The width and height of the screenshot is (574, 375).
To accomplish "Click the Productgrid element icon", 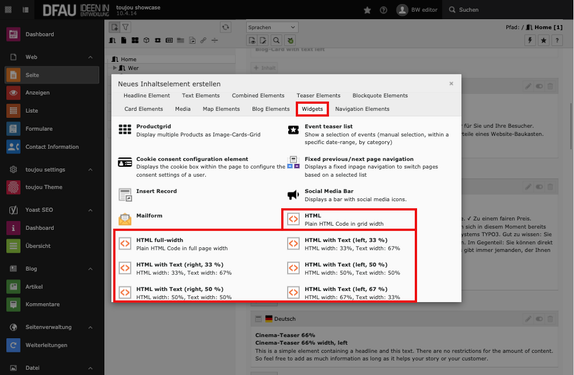I will click(125, 129).
